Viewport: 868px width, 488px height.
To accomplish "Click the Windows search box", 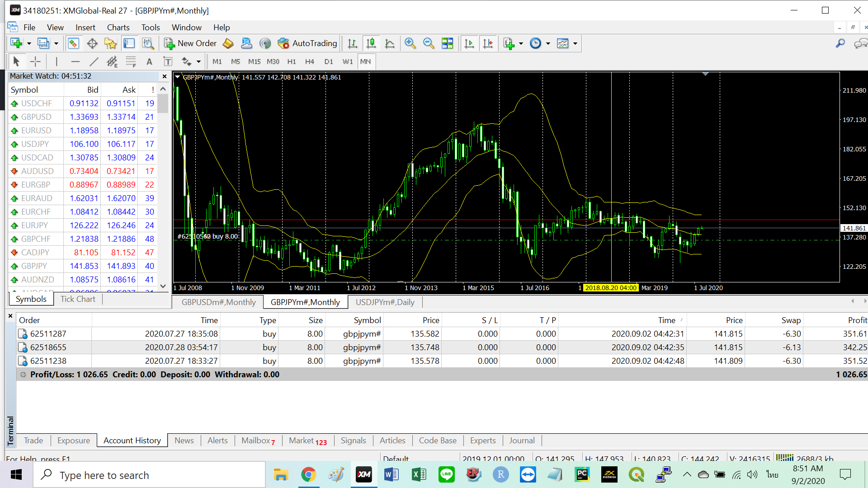I will [149, 475].
